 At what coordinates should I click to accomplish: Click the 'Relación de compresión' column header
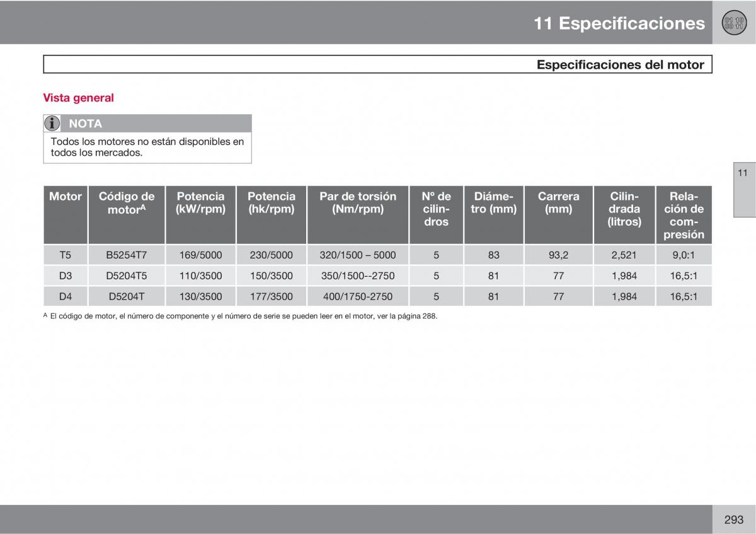click(x=684, y=214)
